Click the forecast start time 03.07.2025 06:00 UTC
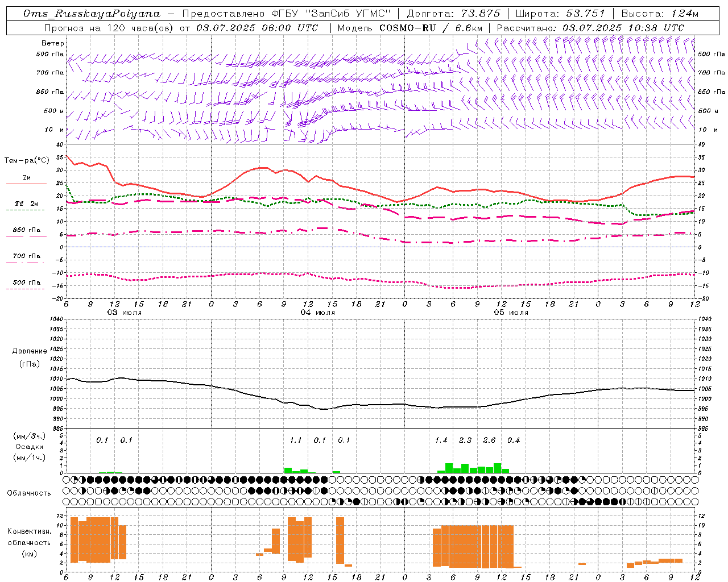Image resolution: width=728 pixels, height=582 pixels. click(257, 28)
